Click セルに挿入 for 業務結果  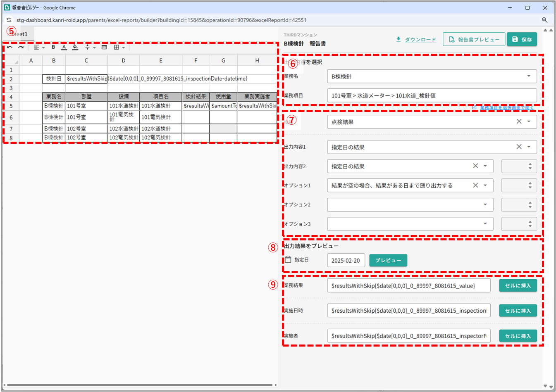tap(518, 285)
